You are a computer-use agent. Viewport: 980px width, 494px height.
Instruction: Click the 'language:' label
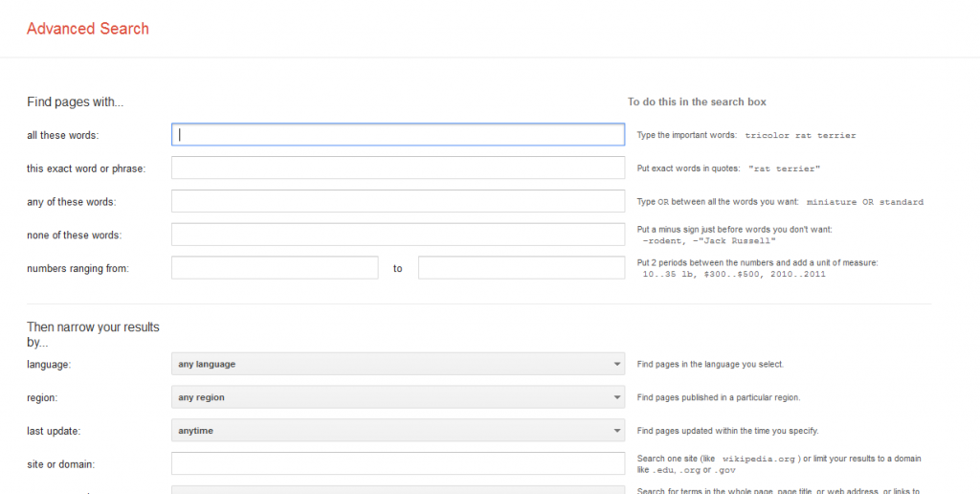point(49,365)
